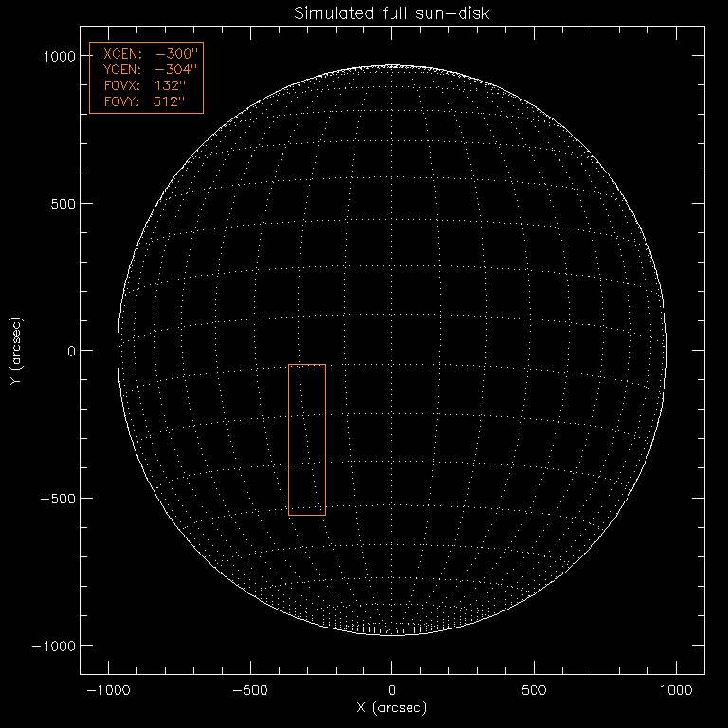The height and width of the screenshot is (728, 728).
Task: Click the 0 tick label on X axis
Action: [x=392, y=691]
